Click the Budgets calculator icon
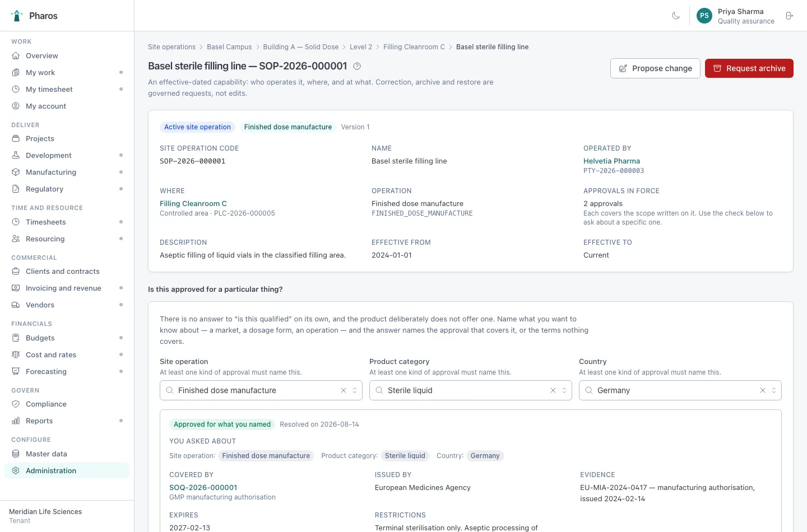 pyautogui.click(x=16, y=338)
